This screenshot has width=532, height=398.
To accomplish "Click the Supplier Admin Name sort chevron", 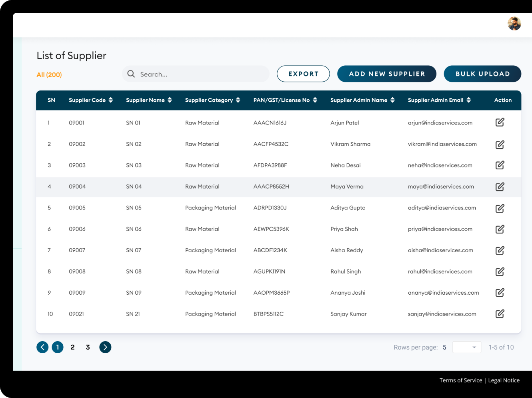I will pos(392,100).
